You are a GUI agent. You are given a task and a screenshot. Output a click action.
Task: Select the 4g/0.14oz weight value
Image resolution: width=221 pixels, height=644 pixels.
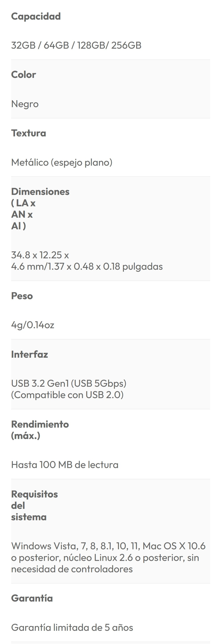click(x=33, y=325)
